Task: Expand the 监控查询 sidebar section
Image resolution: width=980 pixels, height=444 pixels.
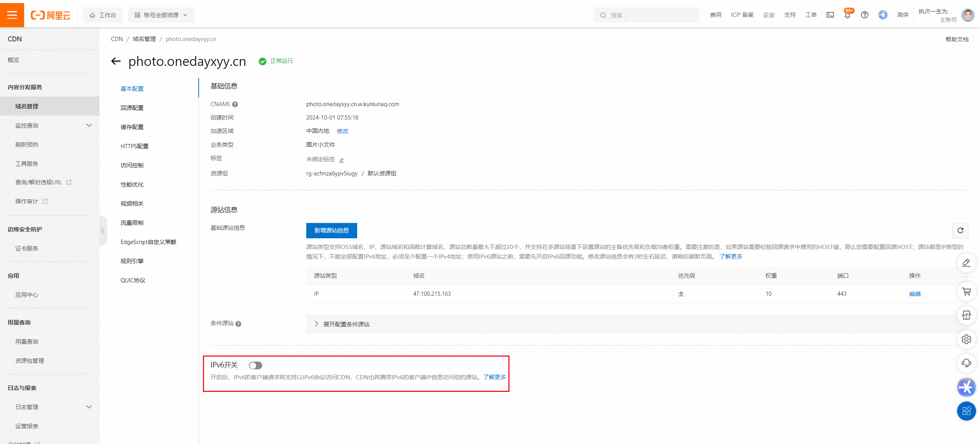Action: click(89, 125)
